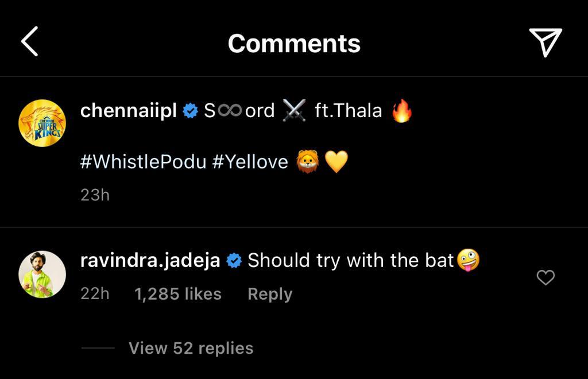Image resolution: width=588 pixels, height=379 pixels.
Task: Tap the yellow heart emoji after #Yellove
Action: point(336,162)
